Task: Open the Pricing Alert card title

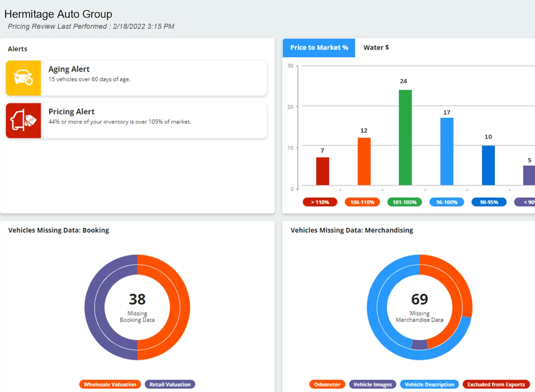Action: (71, 112)
